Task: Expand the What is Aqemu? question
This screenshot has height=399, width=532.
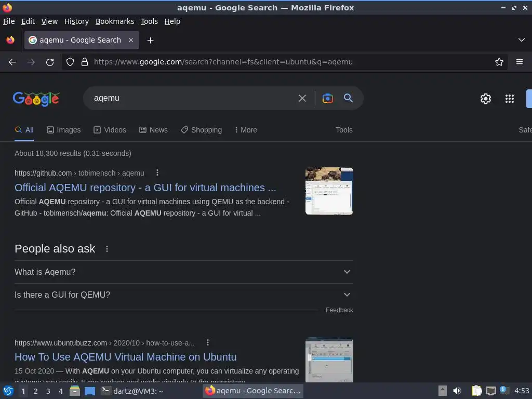Action: [183, 272]
